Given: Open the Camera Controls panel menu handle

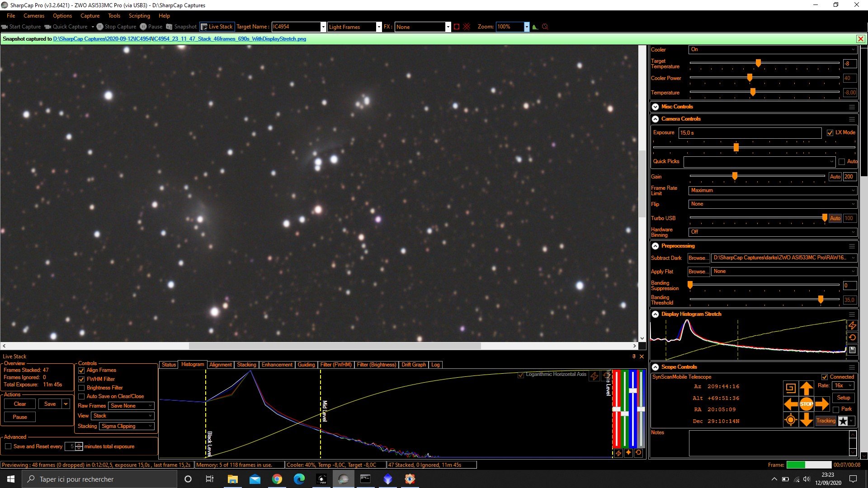Looking at the screenshot, I should coord(852,119).
